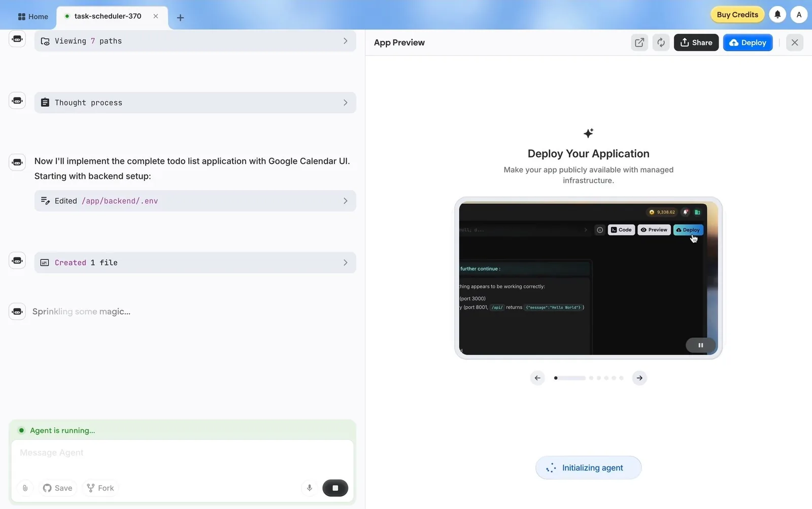Save to GitHub

tap(58, 488)
